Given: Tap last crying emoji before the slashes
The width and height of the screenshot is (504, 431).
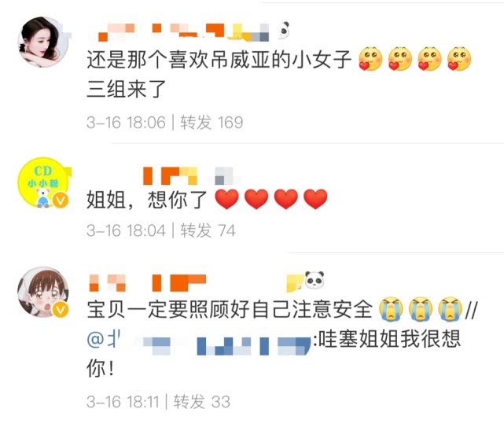Looking at the screenshot, I should click(451, 309).
